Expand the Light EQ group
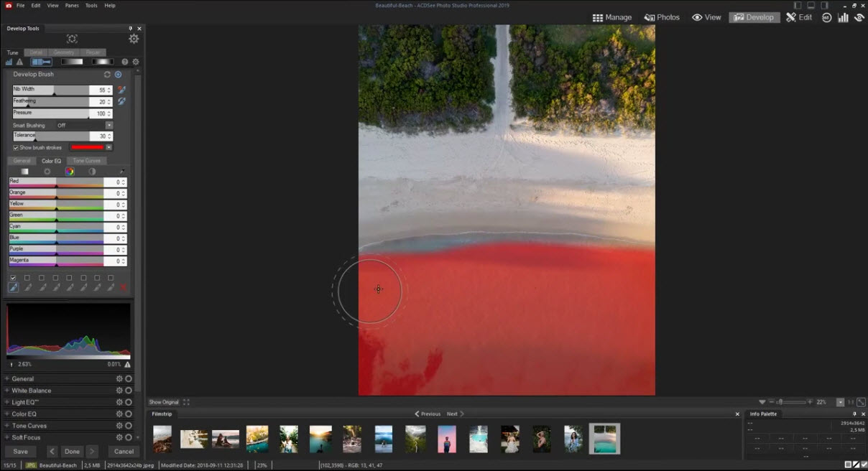Screen dimensions: 868x471 pyautogui.click(x=7, y=402)
